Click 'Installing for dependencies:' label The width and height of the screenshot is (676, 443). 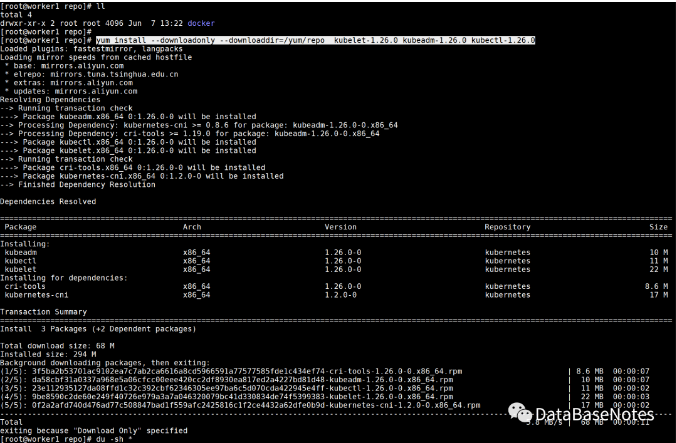pos(64,278)
